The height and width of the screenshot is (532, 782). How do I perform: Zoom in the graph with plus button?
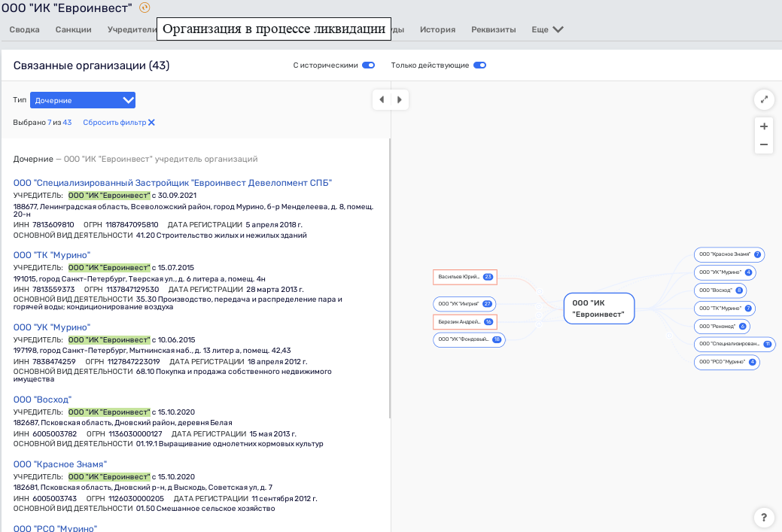click(x=763, y=126)
